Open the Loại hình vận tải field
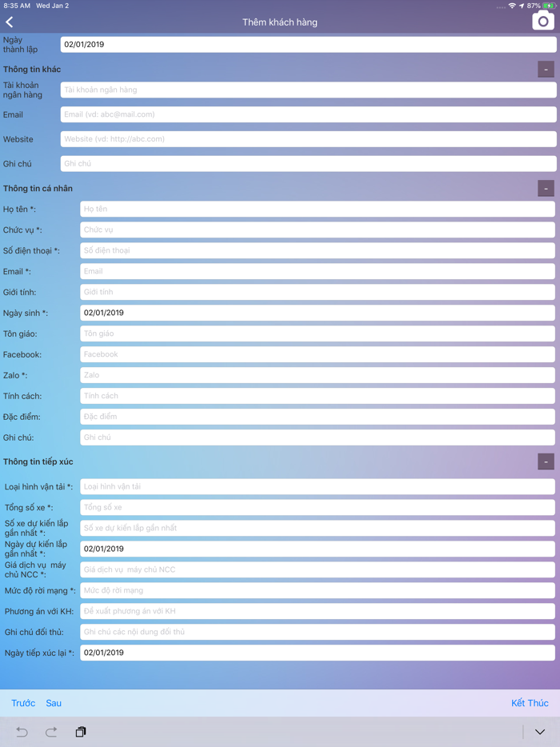This screenshot has height=747, width=560. pyautogui.click(x=317, y=486)
